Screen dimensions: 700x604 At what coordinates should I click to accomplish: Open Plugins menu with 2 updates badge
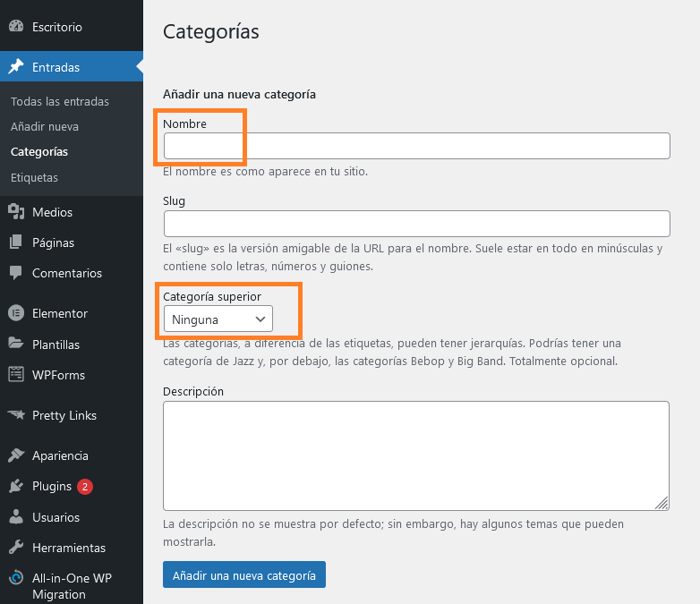click(x=52, y=486)
